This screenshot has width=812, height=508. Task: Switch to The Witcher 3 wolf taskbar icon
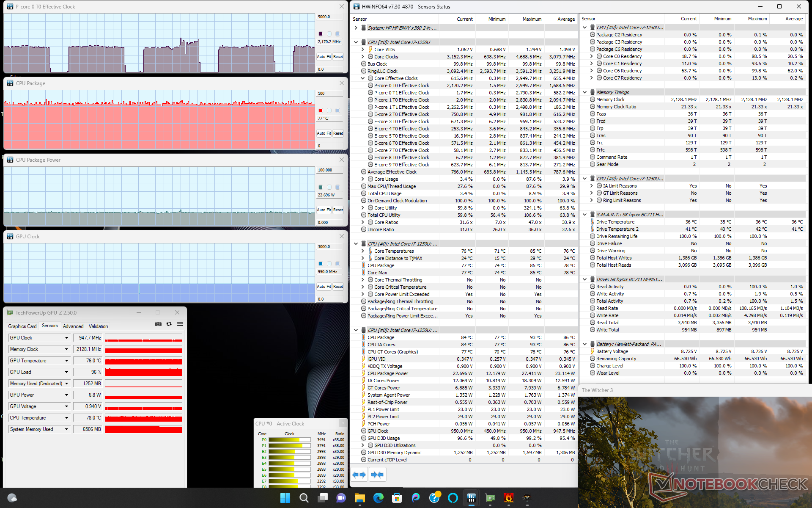(x=527, y=498)
